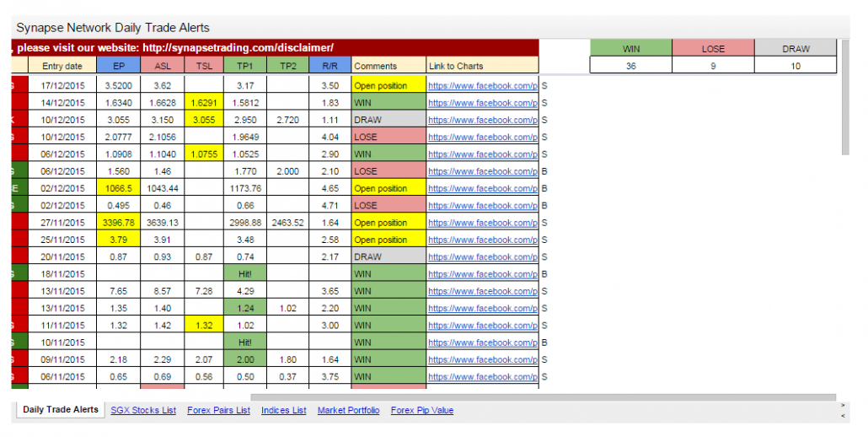This screenshot has width=868, height=437.
Task: Go to the Market Portfolio tab
Action: pyautogui.click(x=348, y=410)
